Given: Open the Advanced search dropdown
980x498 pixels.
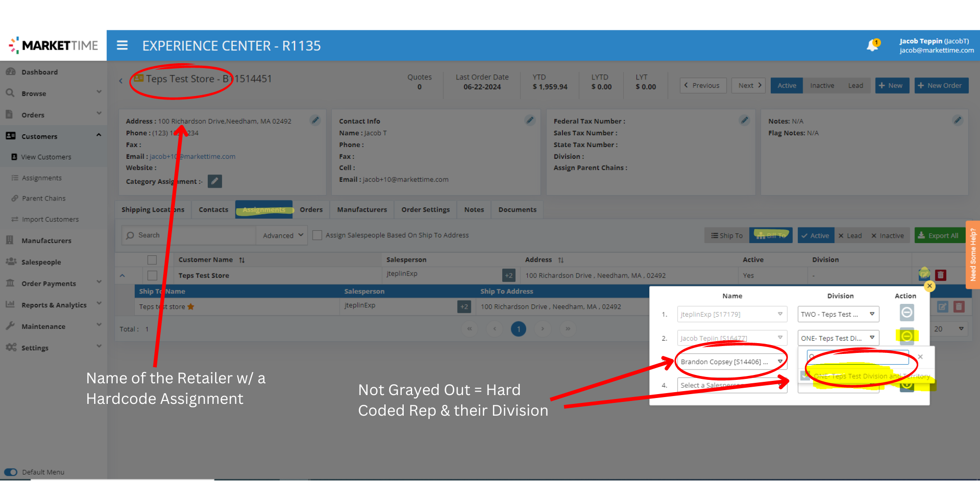Looking at the screenshot, I should [x=282, y=235].
